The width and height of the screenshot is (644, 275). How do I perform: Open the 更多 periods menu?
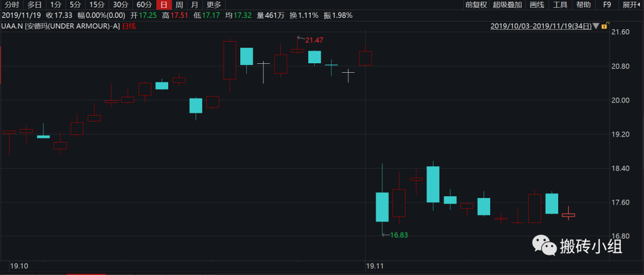213,5
